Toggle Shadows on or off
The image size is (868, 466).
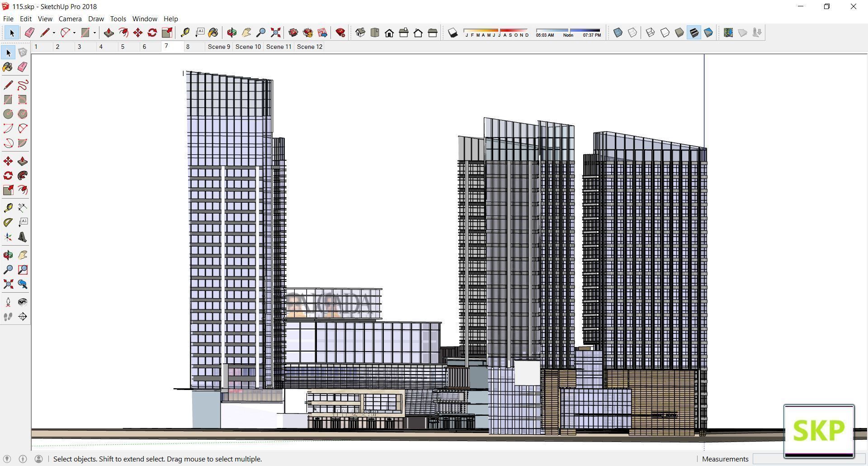(x=453, y=33)
